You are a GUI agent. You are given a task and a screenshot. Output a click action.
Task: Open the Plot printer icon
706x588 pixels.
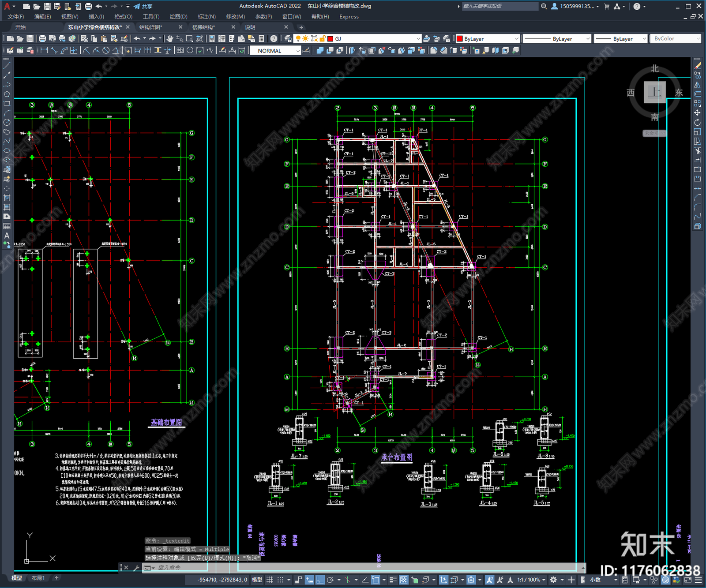pyautogui.click(x=42, y=39)
